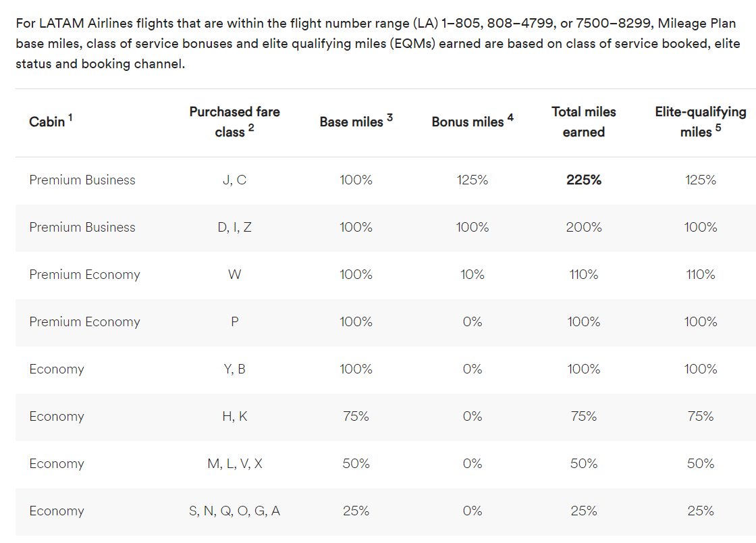
Task: Click footnote 3 after Base miles
Action: point(389,118)
